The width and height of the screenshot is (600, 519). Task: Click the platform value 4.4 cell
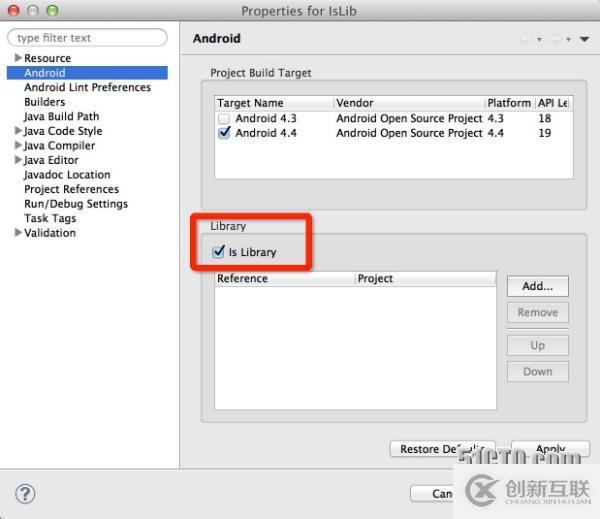pos(496,133)
